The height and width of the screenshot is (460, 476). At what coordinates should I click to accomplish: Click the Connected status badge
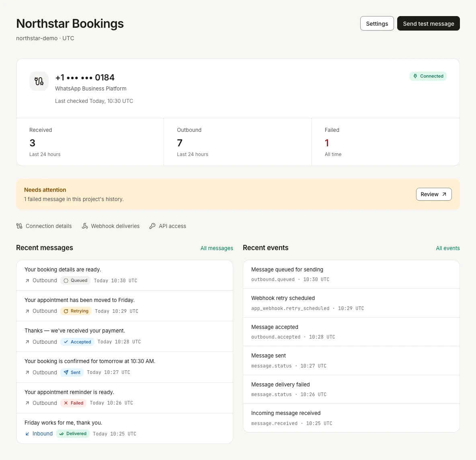pos(428,76)
